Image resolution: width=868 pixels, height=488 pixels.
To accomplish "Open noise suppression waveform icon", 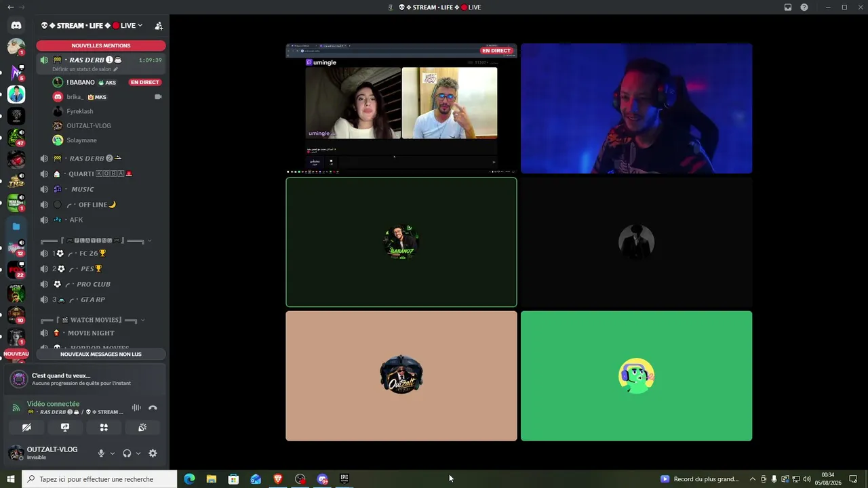I will coord(136,407).
